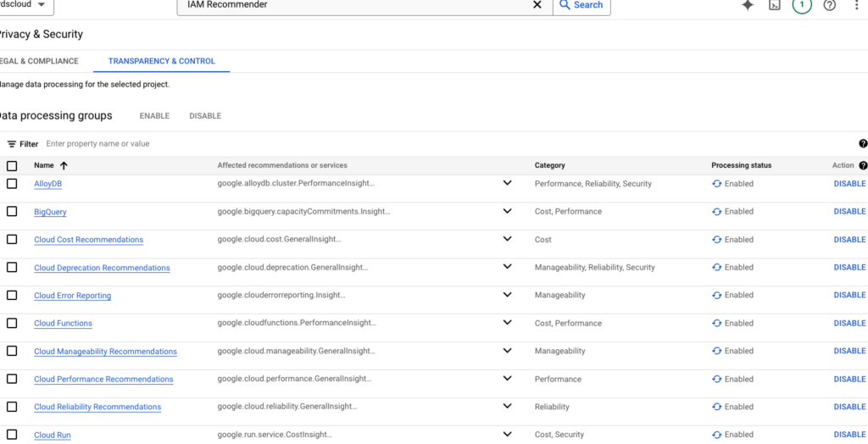This screenshot has height=444, width=868.
Task: Click DISABLE next to ENABLE button
Action: click(205, 116)
